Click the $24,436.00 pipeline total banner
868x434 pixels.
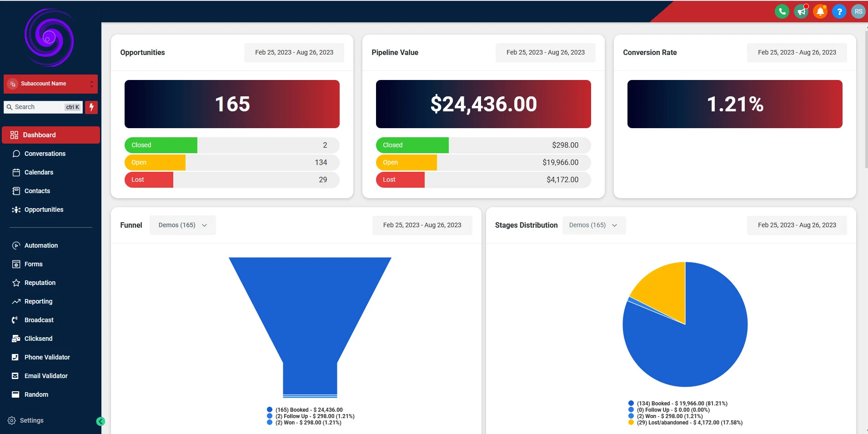483,104
